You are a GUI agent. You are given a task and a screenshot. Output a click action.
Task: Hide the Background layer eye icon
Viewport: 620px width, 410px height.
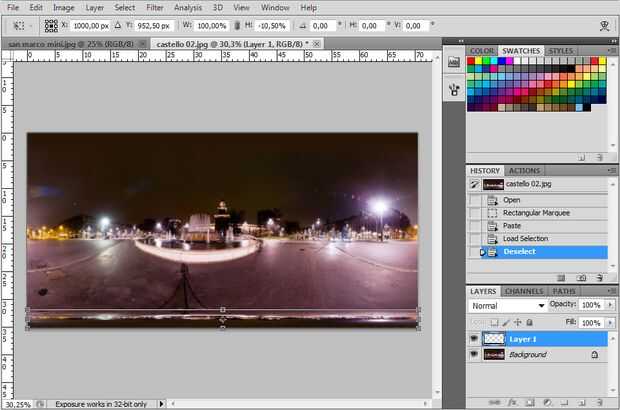coord(474,354)
